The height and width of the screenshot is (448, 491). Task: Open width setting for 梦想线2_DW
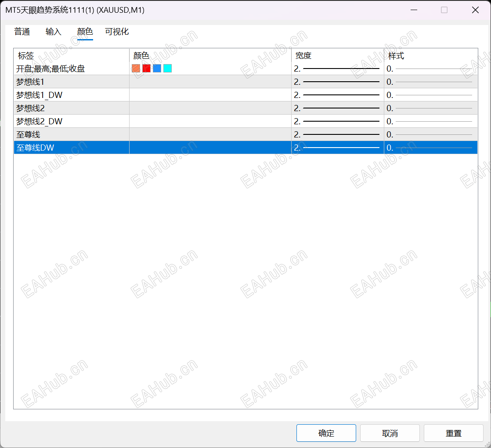tap(338, 121)
